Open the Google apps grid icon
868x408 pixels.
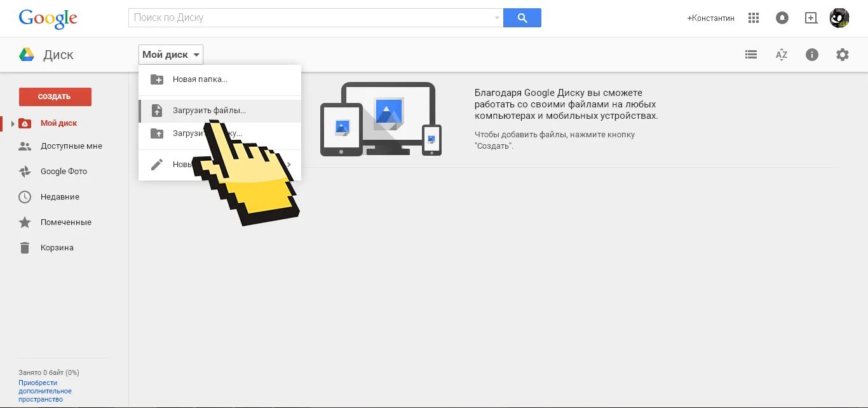[x=754, y=18]
